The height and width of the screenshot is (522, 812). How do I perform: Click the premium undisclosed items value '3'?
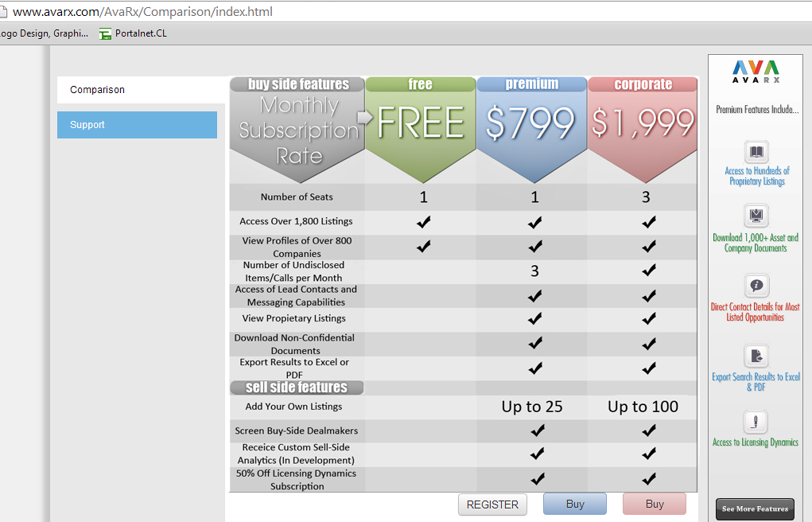[x=535, y=271]
